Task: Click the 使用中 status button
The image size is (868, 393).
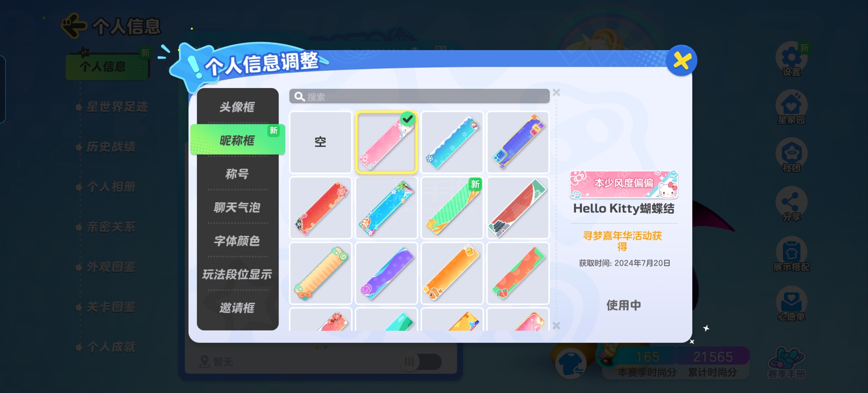Action: [624, 305]
